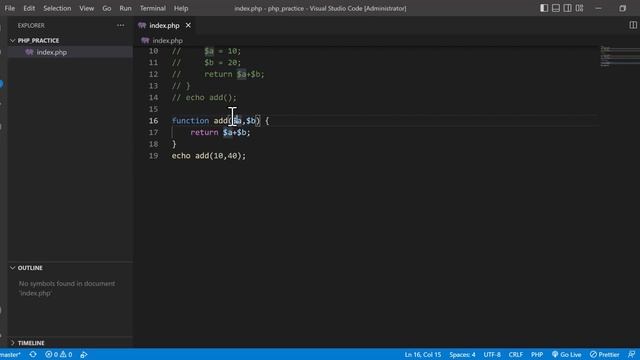
Task: Select encoding UTF-8 in status bar
Action: pos(492,354)
